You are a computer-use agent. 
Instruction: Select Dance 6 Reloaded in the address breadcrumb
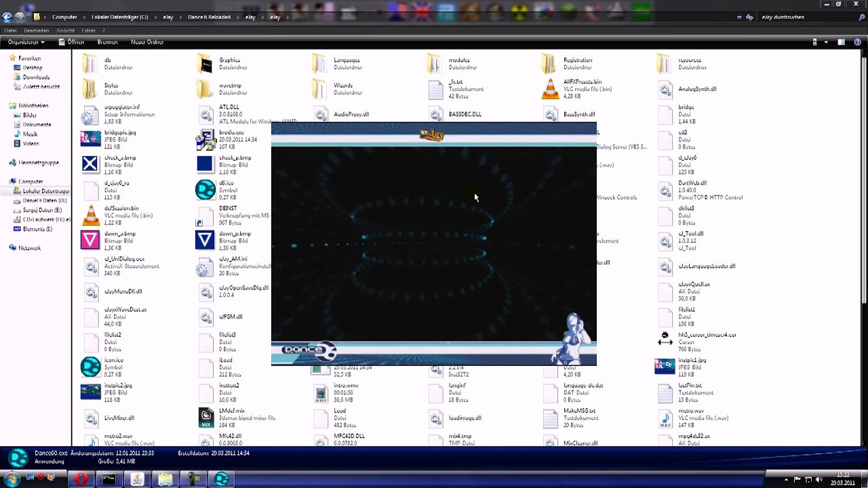pos(209,17)
